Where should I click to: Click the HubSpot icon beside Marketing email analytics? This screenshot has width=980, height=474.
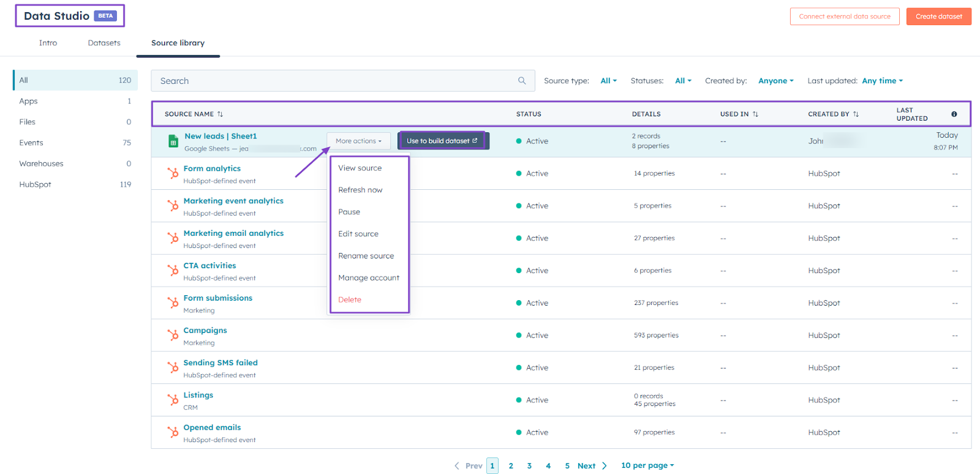pyautogui.click(x=173, y=238)
